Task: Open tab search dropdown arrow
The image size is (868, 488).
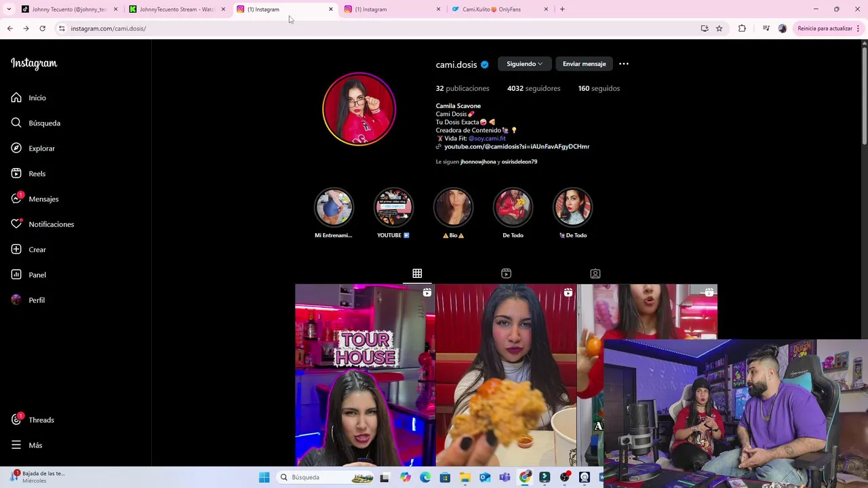Action: (9, 9)
